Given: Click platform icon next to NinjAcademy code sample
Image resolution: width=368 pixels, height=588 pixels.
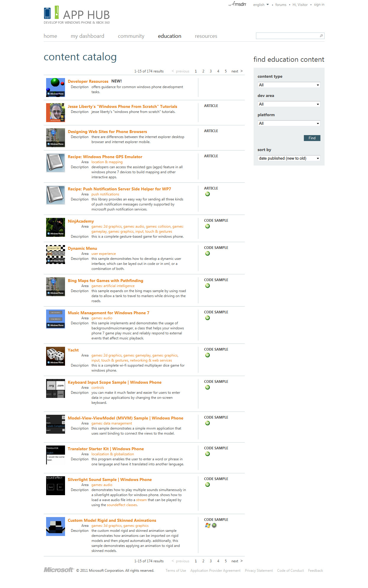Looking at the screenshot, I should coord(207,226).
